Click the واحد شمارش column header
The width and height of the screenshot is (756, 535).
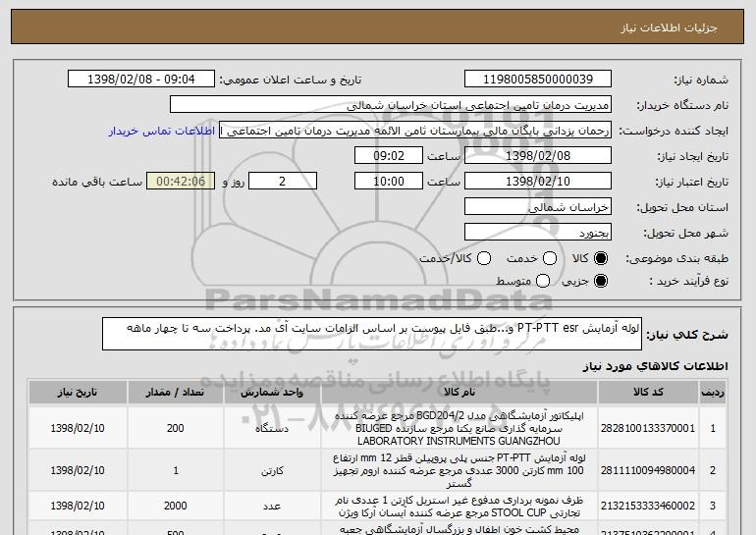(x=272, y=393)
